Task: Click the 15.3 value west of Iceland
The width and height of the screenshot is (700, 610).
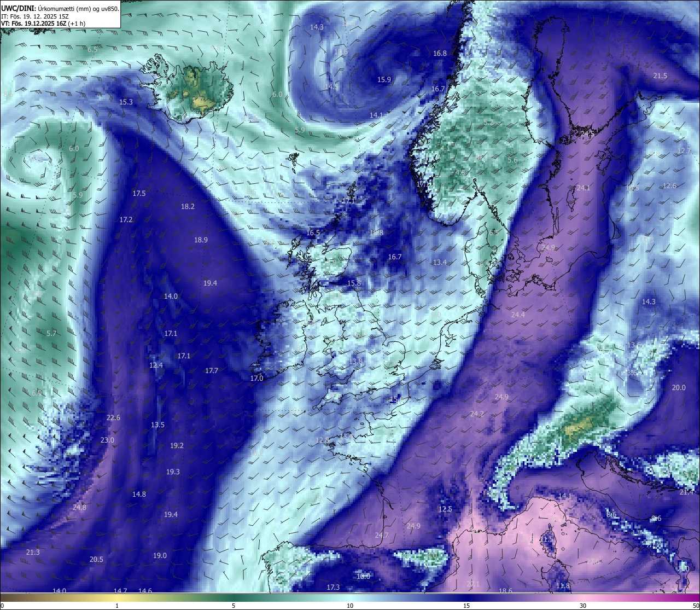Action: coord(126,102)
